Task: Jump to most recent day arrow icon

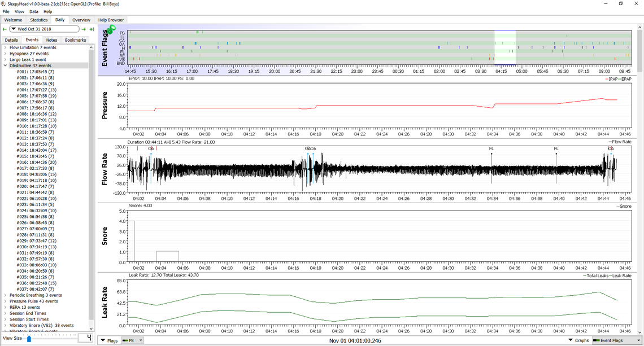Action: pos(92,29)
